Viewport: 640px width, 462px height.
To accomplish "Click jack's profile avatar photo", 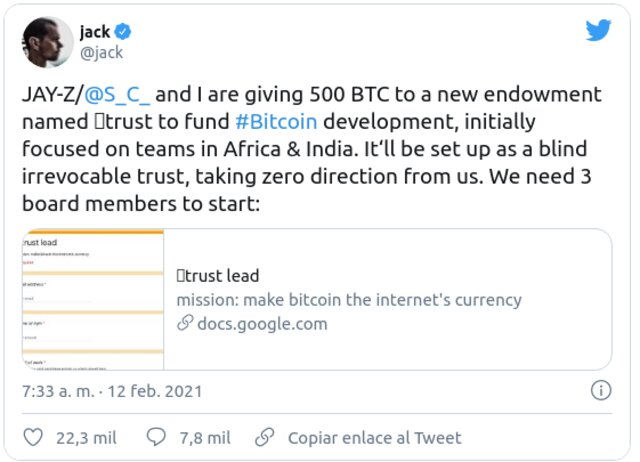I will point(46,41).
